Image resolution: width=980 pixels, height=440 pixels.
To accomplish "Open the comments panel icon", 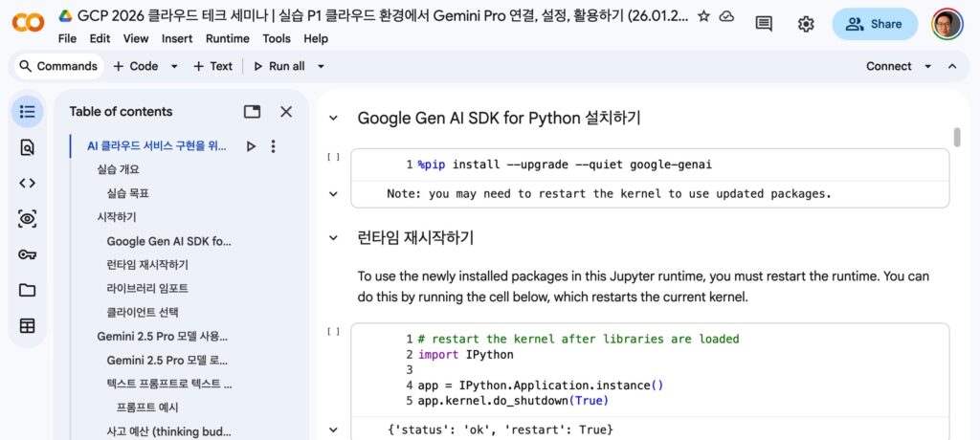I will [x=763, y=24].
